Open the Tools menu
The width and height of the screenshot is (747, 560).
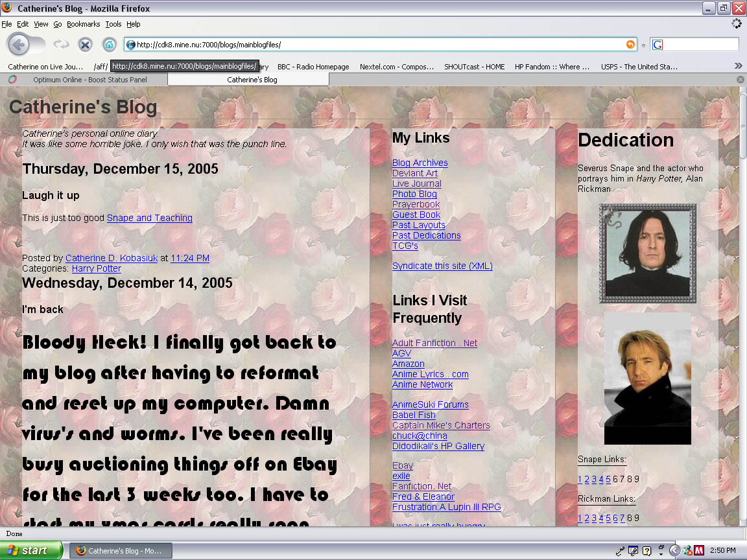tap(113, 24)
